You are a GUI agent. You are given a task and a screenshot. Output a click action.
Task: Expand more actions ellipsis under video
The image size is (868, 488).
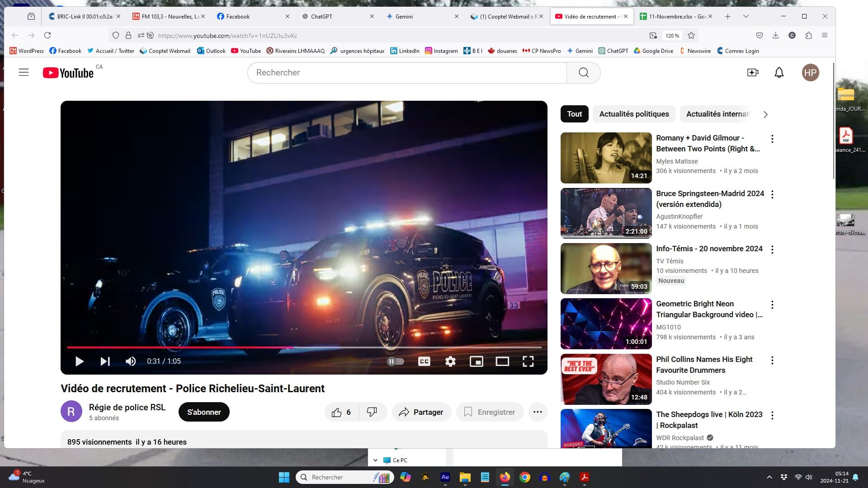[x=538, y=412]
